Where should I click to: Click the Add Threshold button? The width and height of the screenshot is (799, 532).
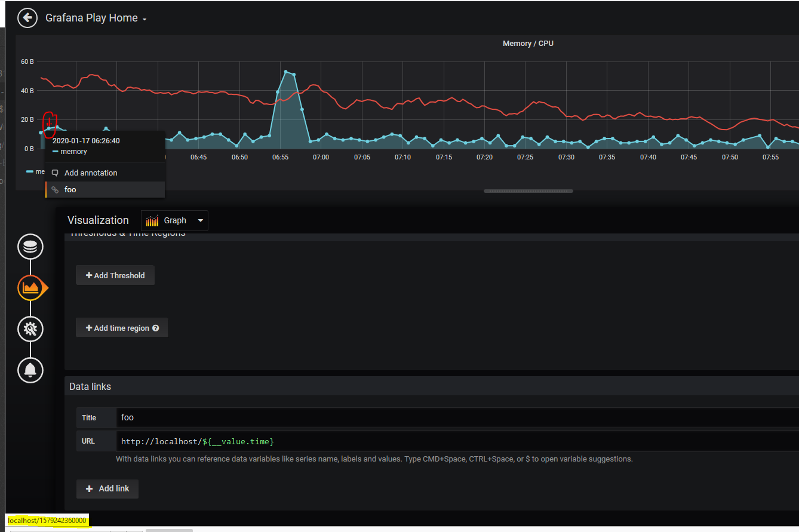[x=115, y=275]
